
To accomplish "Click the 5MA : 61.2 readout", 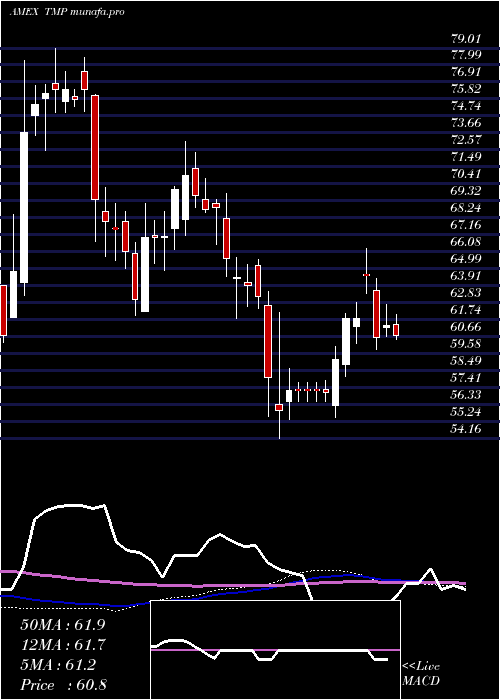I will 58,665.
